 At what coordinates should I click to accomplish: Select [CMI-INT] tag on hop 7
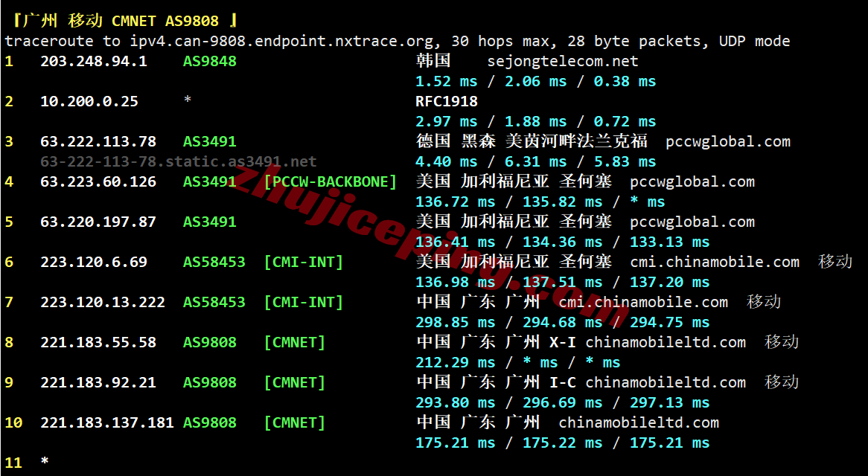point(304,303)
